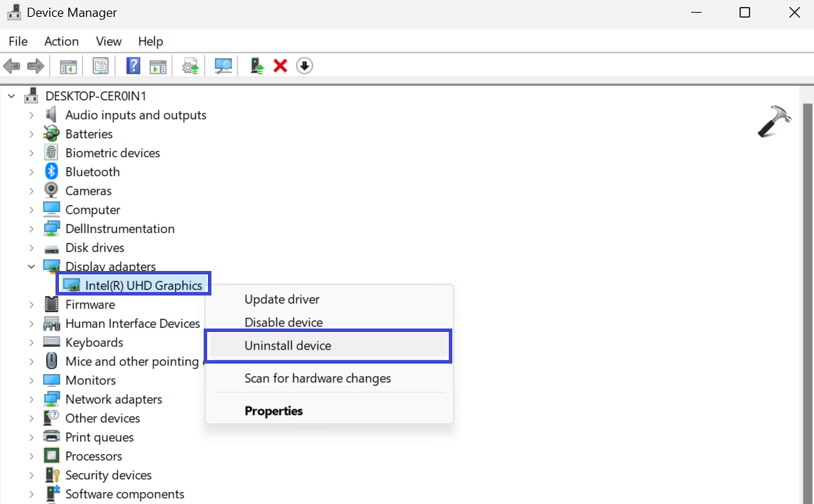Expand the Processors category
The width and height of the screenshot is (814, 504).
pyautogui.click(x=31, y=456)
